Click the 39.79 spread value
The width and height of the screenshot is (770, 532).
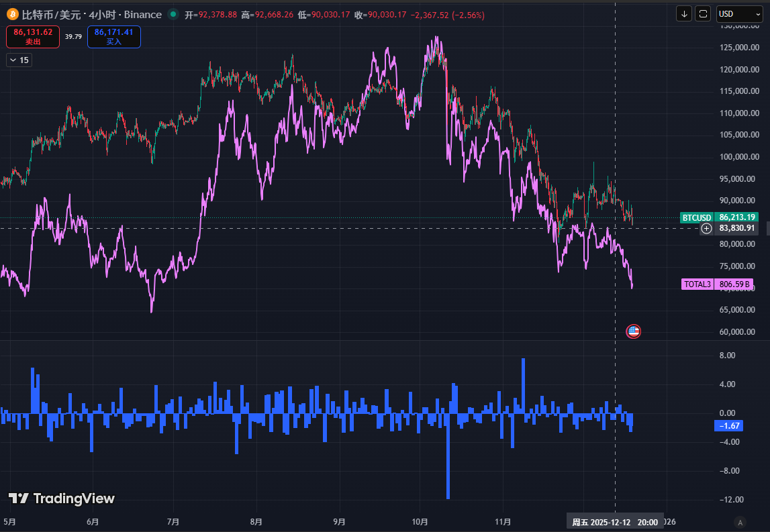pos(73,36)
